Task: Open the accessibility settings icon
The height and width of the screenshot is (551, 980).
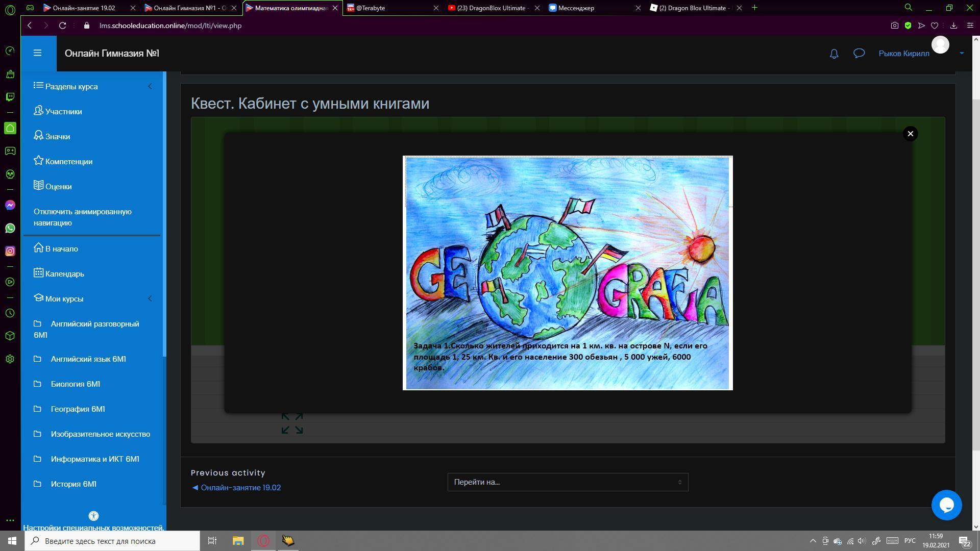Action: click(93, 516)
